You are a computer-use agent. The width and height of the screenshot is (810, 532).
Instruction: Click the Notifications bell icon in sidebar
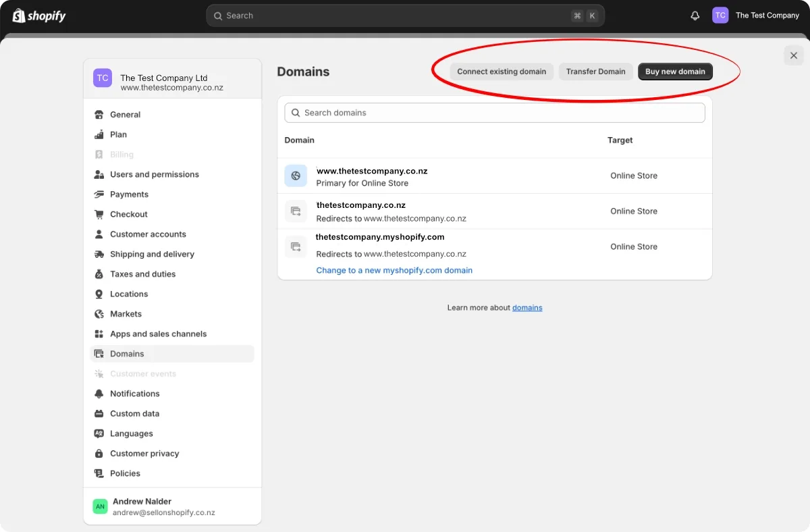[x=99, y=394]
